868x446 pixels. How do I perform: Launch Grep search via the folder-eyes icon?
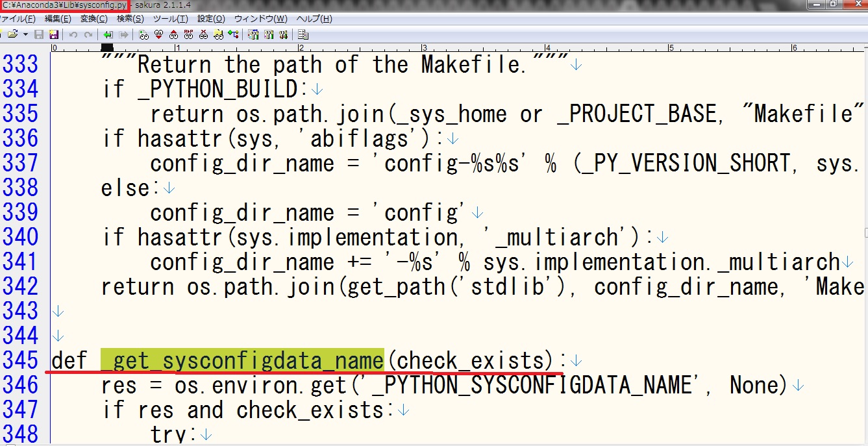[217, 34]
